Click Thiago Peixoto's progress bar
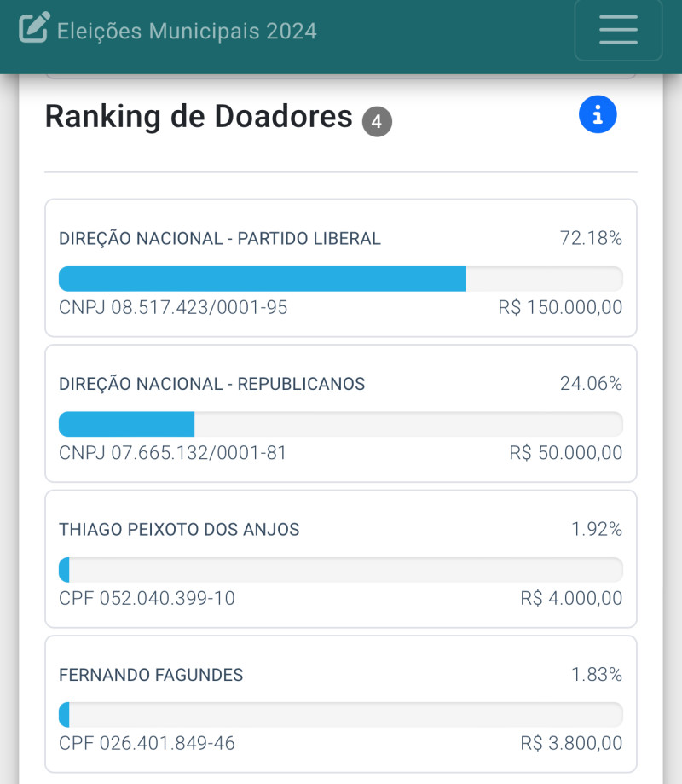The height and width of the screenshot is (784, 682). point(341,570)
